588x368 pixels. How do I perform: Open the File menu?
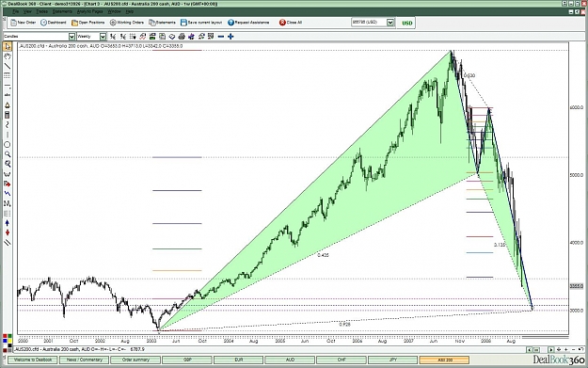point(15,11)
